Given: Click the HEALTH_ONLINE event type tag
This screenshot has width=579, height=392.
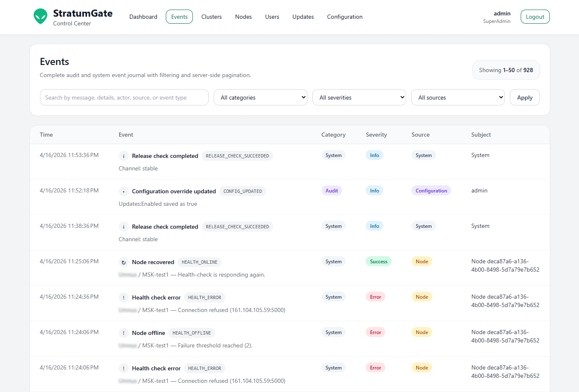Looking at the screenshot, I should (199, 262).
